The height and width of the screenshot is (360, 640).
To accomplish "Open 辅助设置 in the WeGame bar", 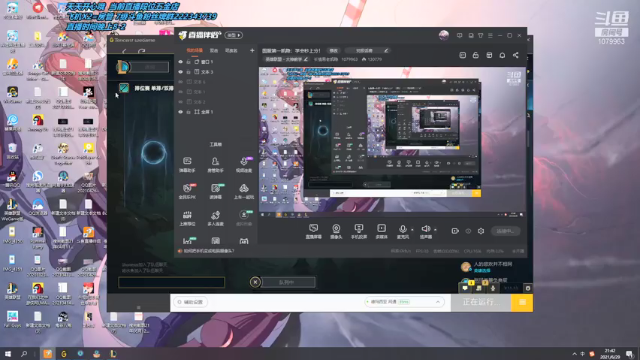I will (191, 302).
